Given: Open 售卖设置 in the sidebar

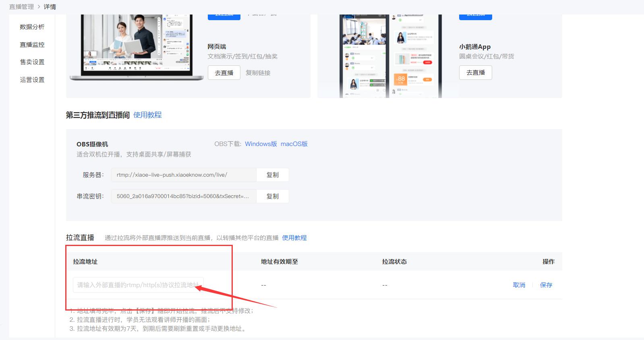Looking at the screenshot, I should click(x=32, y=62).
